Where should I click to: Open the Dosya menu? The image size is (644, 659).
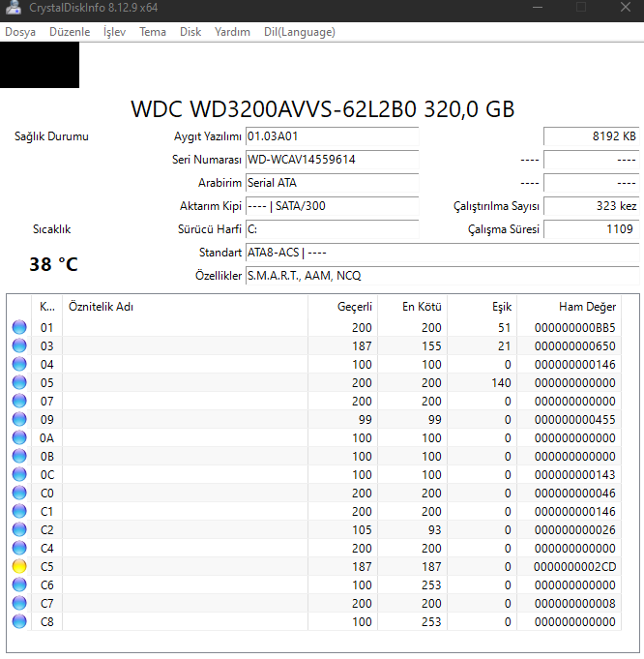(20, 32)
